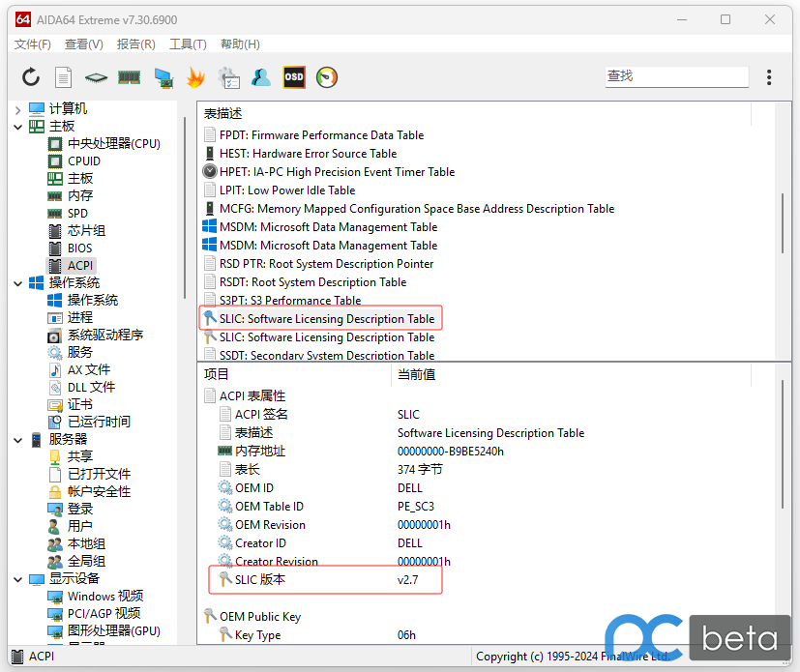The width and height of the screenshot is (800, 672).
Task: Click the sidebar tree vertical scrollbar
Action: [184, 208]
